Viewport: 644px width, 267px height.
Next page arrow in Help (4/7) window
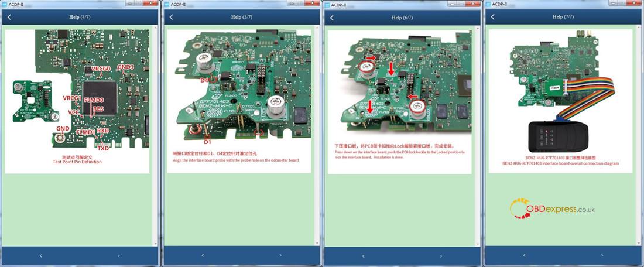point(118,256)
